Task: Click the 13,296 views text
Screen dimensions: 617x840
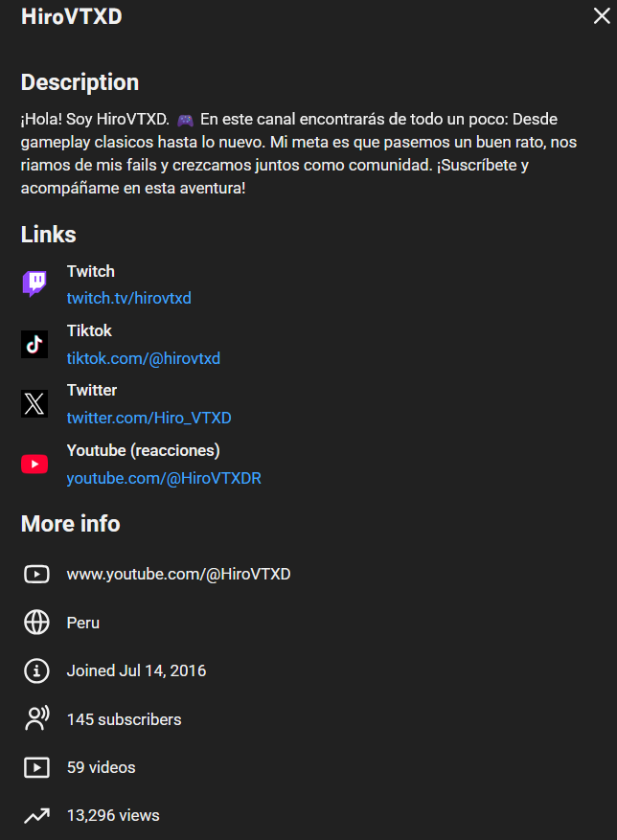Action: 113,815
